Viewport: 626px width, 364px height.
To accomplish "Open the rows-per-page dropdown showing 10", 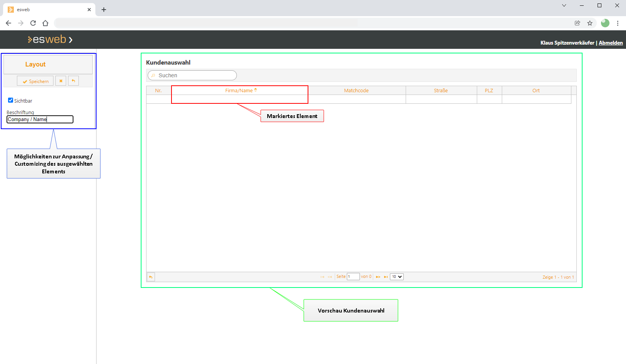I will coord(396,277).
